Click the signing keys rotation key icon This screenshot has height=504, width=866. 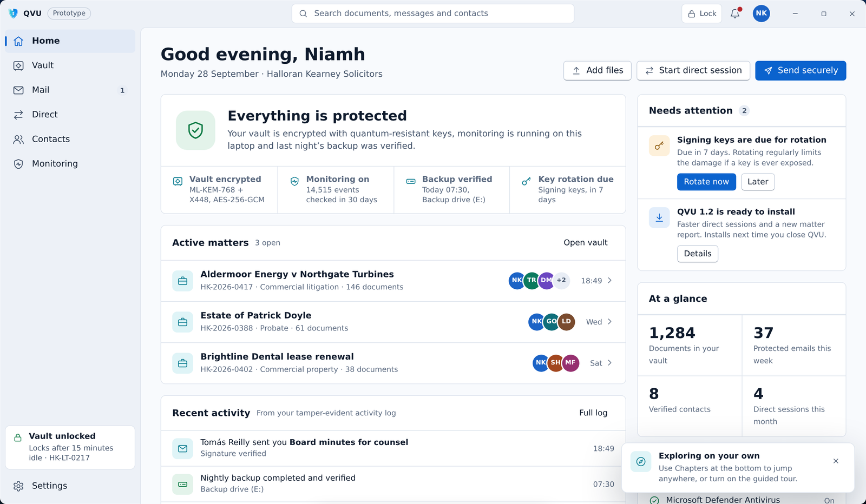(659, 146)
